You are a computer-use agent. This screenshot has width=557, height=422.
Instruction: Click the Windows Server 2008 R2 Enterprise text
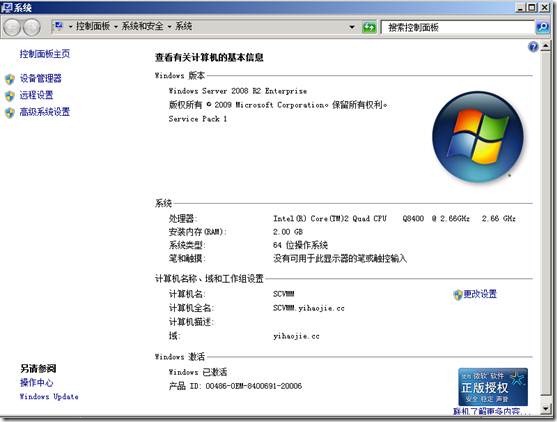(x=238, y=91)
